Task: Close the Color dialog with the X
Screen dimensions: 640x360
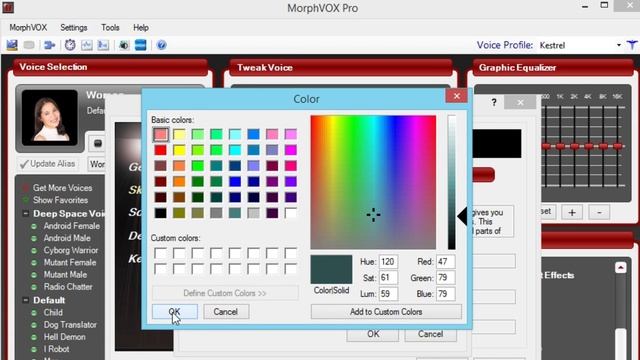Action: click(x=456, y=96)
